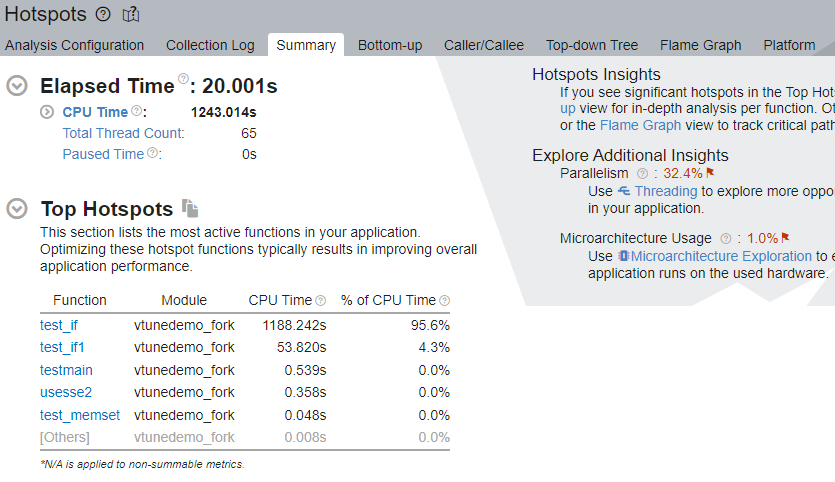Click help icon next to Paused Time
Screen dimensions: 835x482
pyautogui.click(x=152, y=153)
